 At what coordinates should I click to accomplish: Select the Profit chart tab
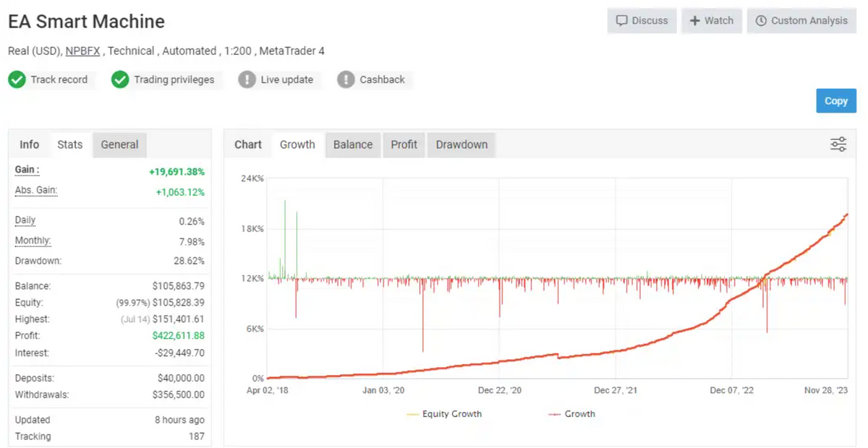pyautogui.click(x=404, y=145)
